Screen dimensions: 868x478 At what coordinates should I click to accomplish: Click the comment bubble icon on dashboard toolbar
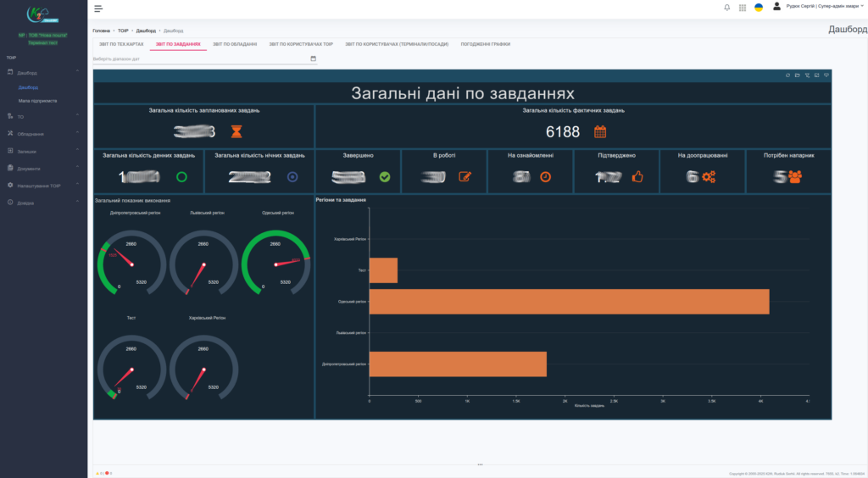pos(826,75)
